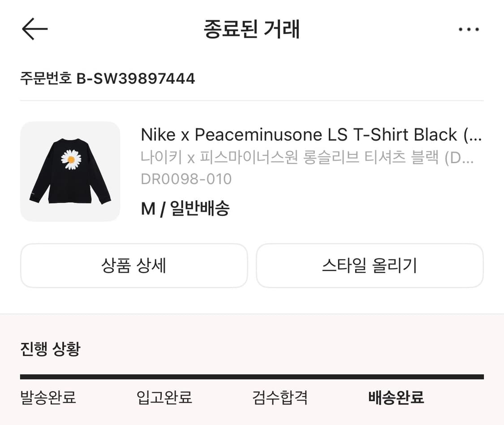This screenshot has width=504, height=425.
Task: Tap inside the product info card
Action: click(x=251, y=171)
